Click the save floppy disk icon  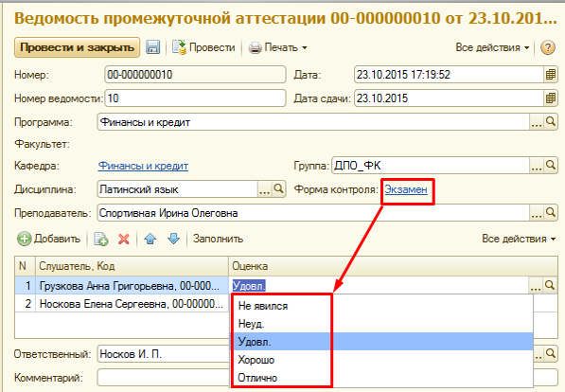pos(152,47)
